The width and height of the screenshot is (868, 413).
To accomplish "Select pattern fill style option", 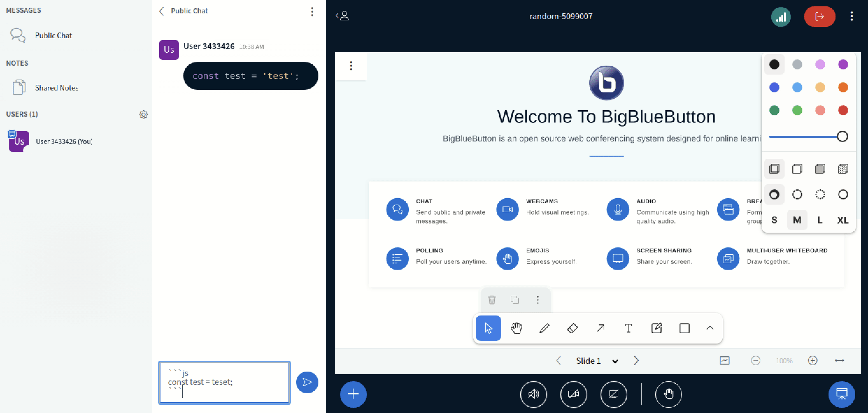I will tap(843, 169).
